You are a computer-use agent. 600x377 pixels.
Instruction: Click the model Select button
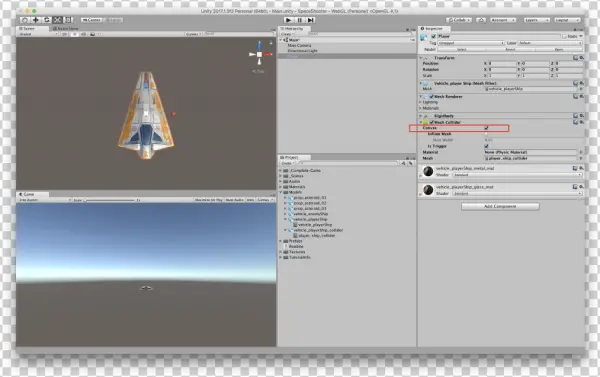[x=461, y=49]
